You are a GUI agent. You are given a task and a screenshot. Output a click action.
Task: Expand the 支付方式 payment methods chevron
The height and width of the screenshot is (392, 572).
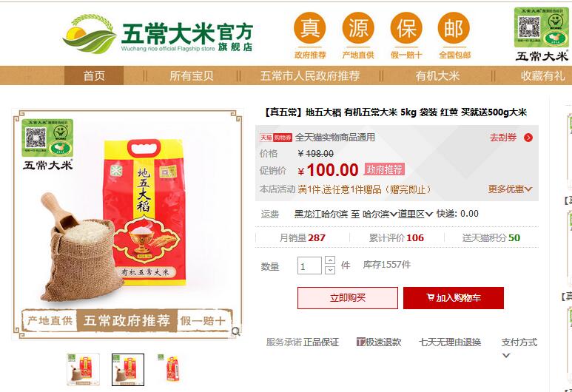point(506,355)
